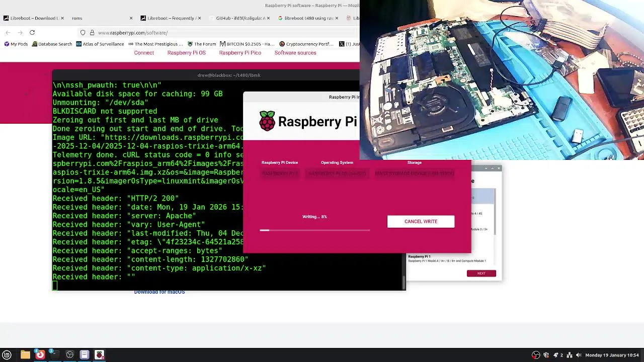The image size is (644, 362).
Task: Switch to Raspberry Pi Imager in taskbar
Action: (x=100, y=355)
